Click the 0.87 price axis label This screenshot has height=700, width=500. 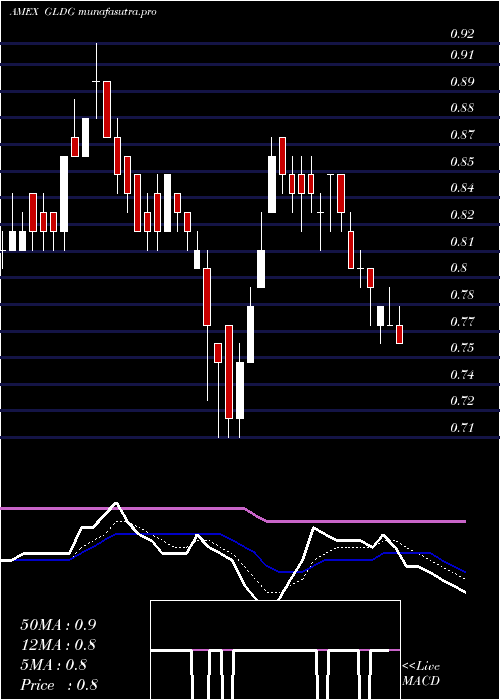point(462,134)
